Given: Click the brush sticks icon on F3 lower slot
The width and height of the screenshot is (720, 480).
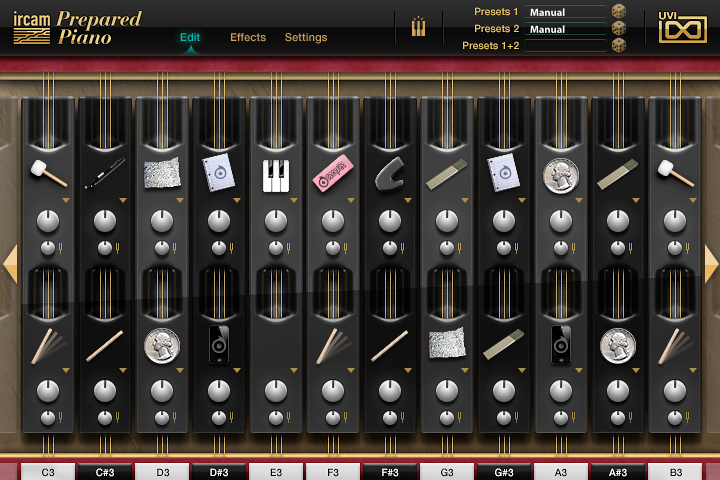Looking at the screenshot, I should (x=334, y=346).
